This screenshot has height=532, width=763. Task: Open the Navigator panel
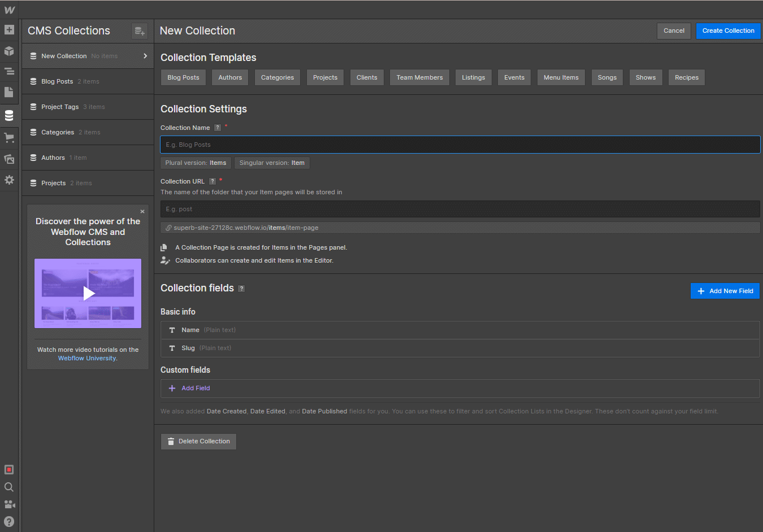point(9,71)
